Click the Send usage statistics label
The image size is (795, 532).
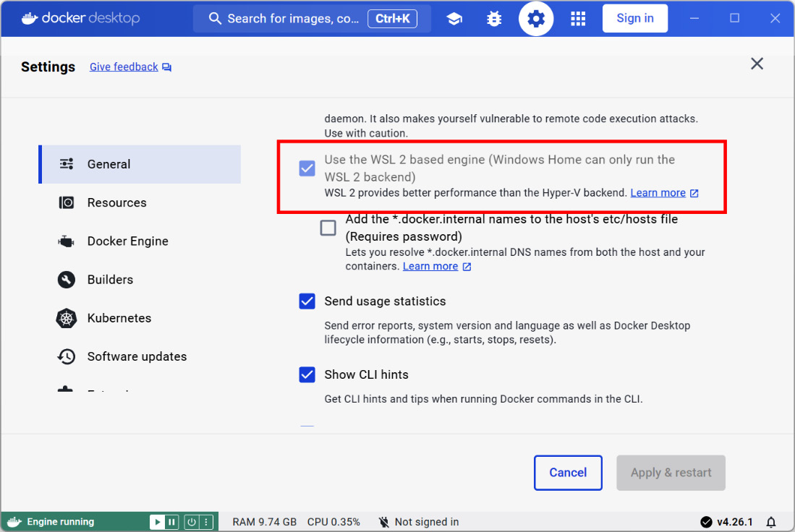386,301
